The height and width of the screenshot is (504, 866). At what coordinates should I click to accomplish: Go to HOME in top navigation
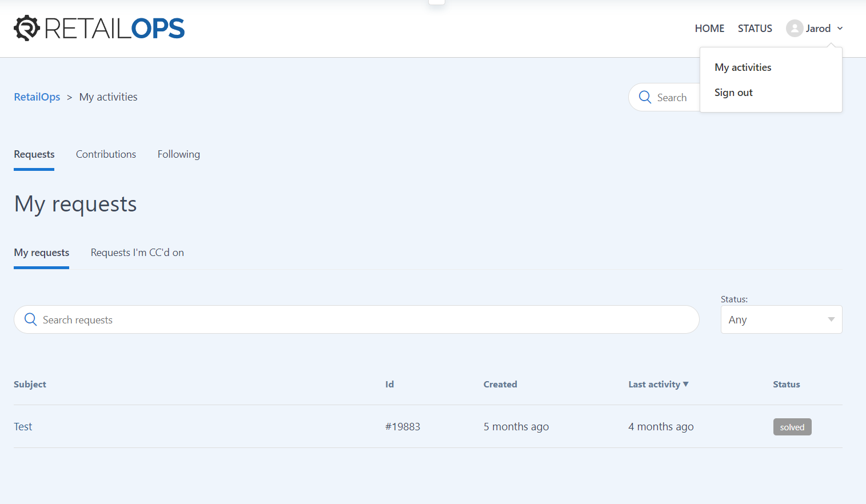click(709, 29)
